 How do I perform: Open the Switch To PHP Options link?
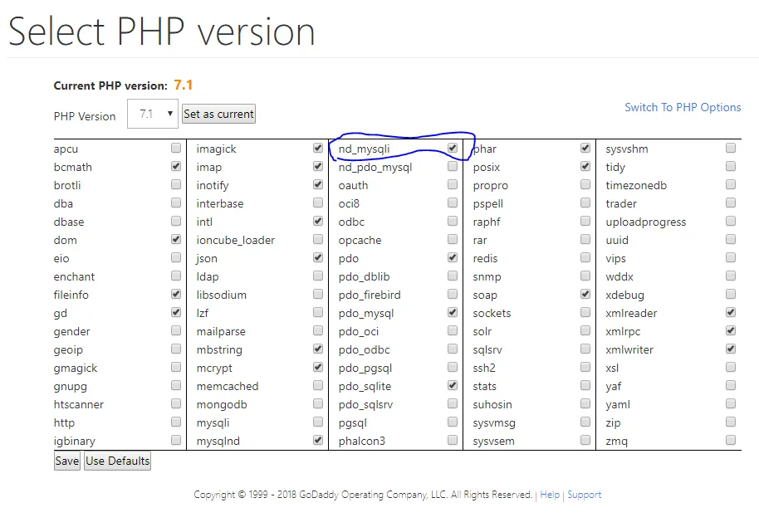click(683, 107)
